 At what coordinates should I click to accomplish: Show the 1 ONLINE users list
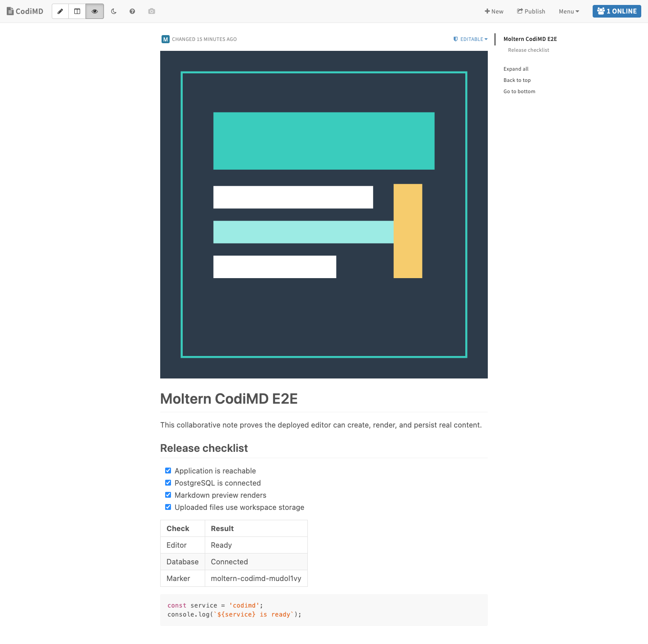tap(617, 11)
